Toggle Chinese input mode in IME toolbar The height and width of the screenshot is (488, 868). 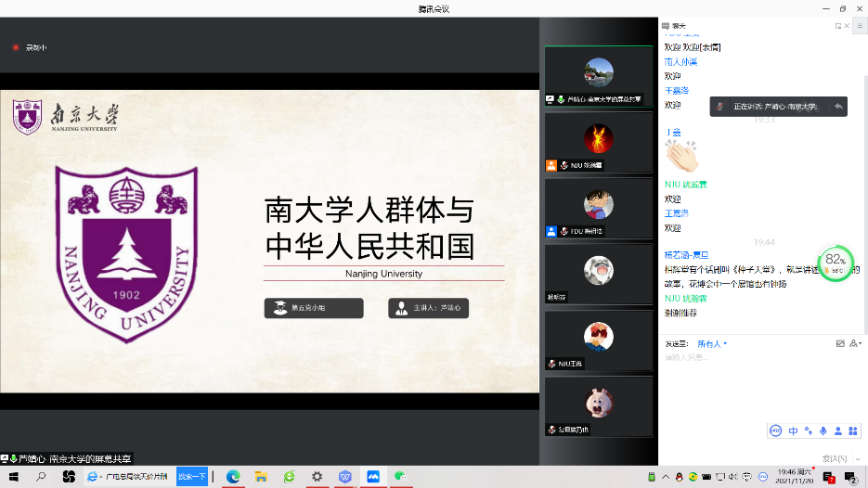[x=793, y=430]
